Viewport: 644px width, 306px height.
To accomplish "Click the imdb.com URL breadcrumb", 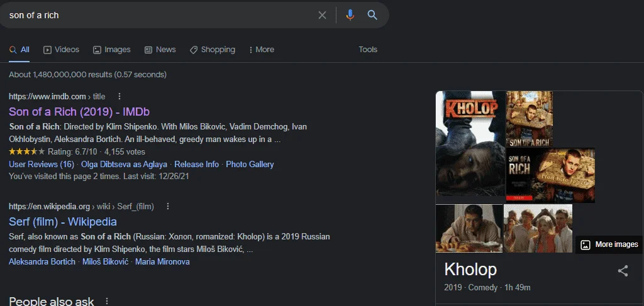I will (x=57, y=96).
